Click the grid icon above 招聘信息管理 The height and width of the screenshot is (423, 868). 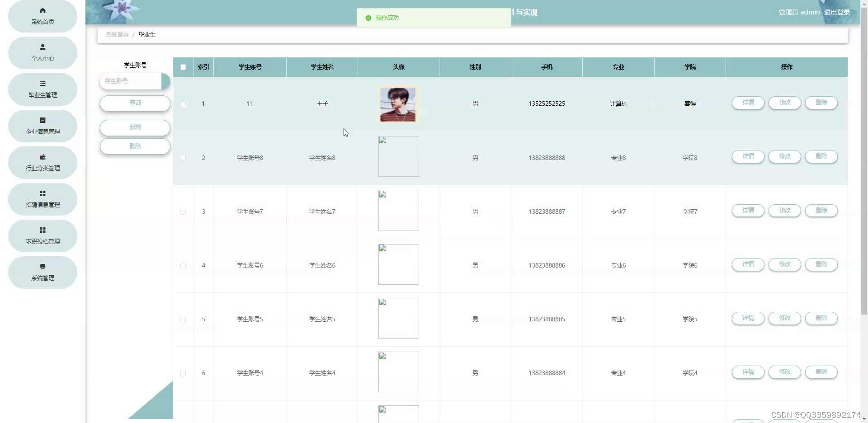coord(42,193)
